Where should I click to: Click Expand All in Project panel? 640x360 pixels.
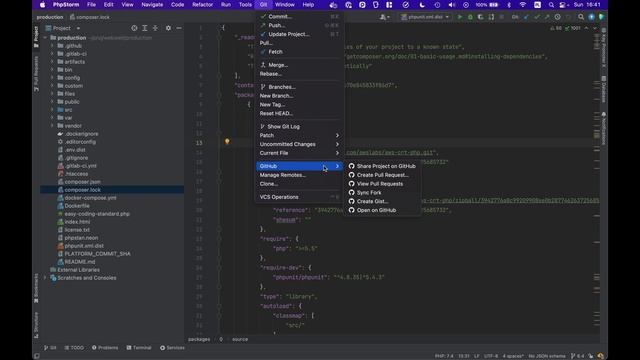[x=145, y=28]
